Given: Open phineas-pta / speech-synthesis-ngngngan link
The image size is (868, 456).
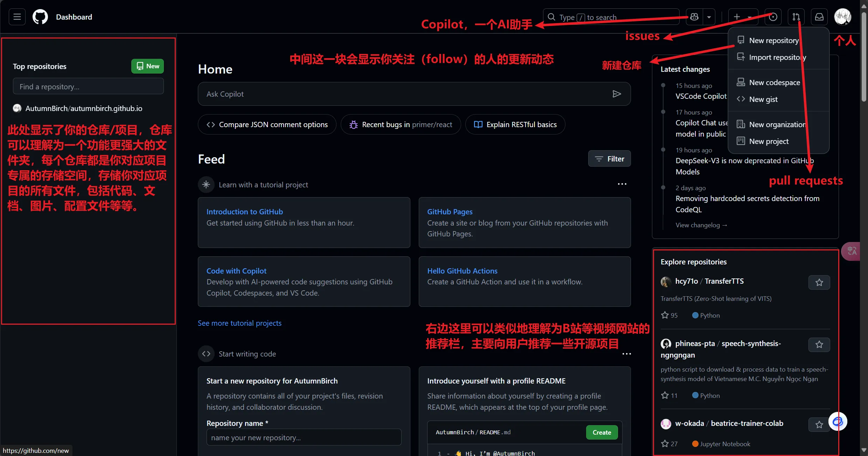Looking at the screenshot, I should tap(721, 349).
